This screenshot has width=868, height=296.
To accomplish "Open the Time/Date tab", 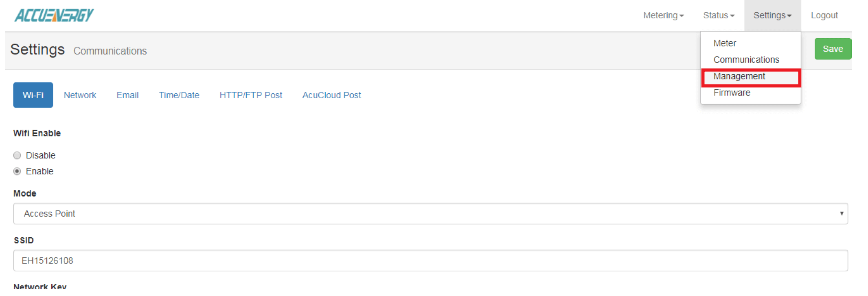I will click(x=179, y=95).
